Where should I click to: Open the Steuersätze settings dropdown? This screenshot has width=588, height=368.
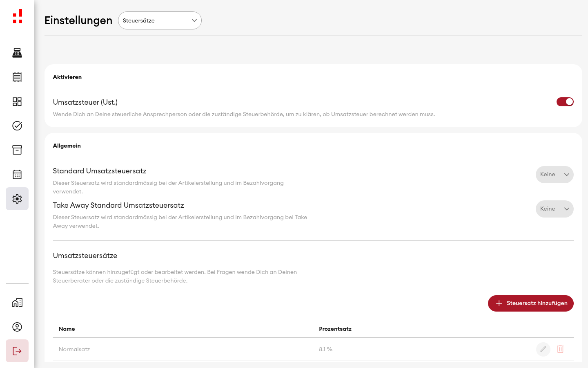160,20
